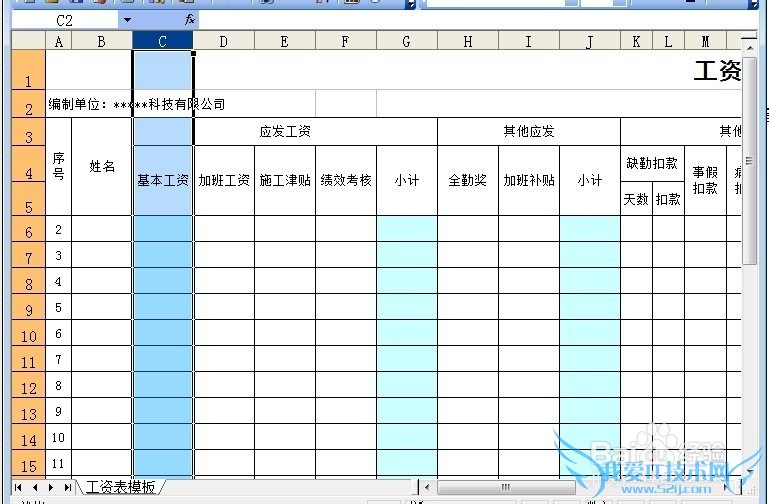Screen dimensions: 769x504
Task: Click the 缺勤扣款 header cell
Action: coord(652,163)
